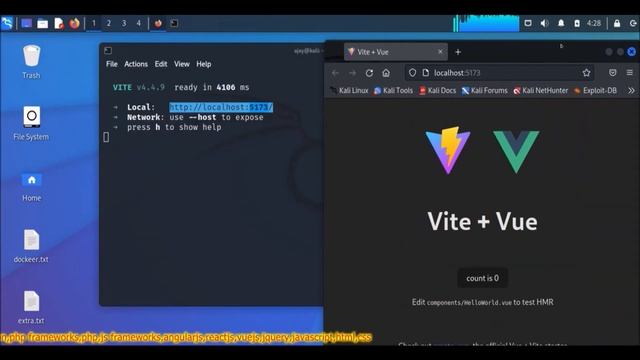640x360 pixels.
Task: Switch to workspace 2
Action: (109, 23)
